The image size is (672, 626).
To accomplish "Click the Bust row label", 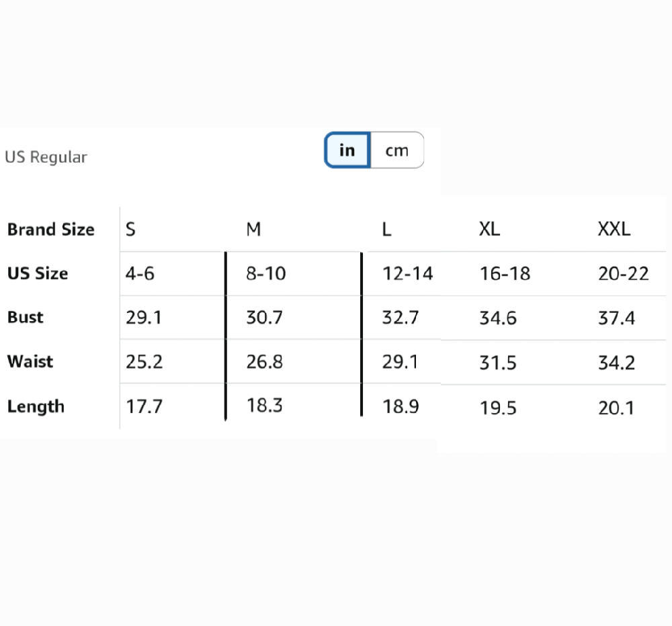I will (x=26, y=318).
